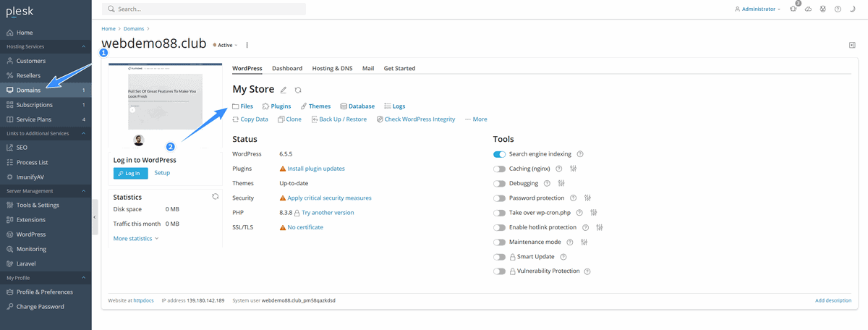Click the Search input field

(x=204, y=9)
